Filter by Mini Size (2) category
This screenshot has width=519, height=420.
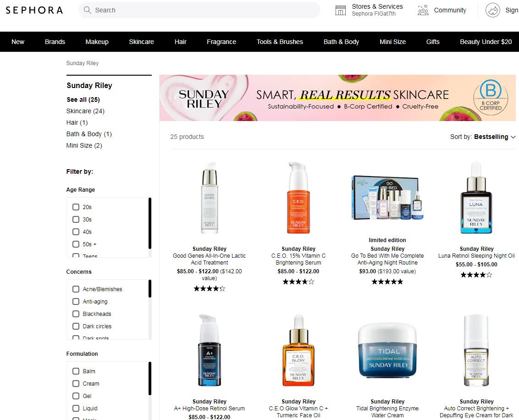coord(84,145)
